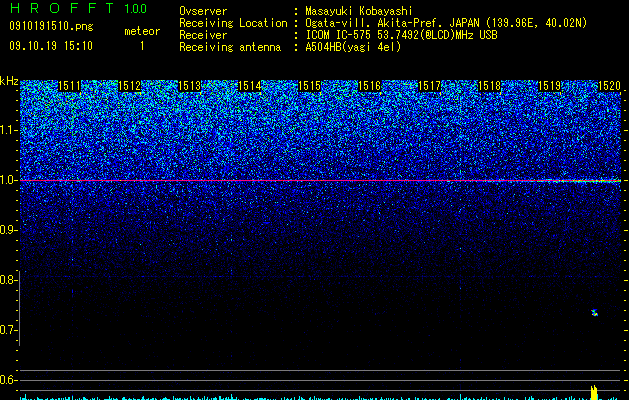629x400 pixels.
Task: Click the yellow meteor spike in level graph
Action: pos(594,392)
